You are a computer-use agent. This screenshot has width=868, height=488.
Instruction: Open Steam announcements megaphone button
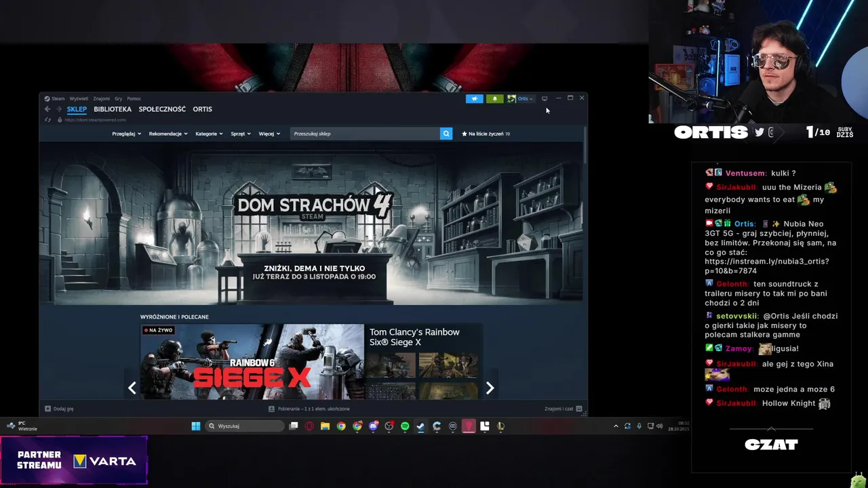point(475,98)
